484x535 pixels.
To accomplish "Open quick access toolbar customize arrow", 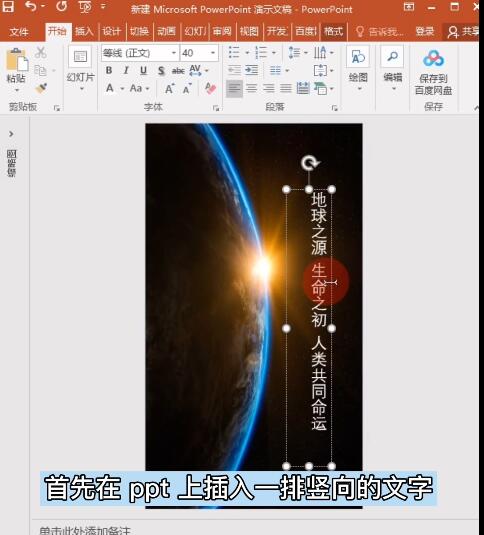I will pyautogui.click(x=103, y=6).
